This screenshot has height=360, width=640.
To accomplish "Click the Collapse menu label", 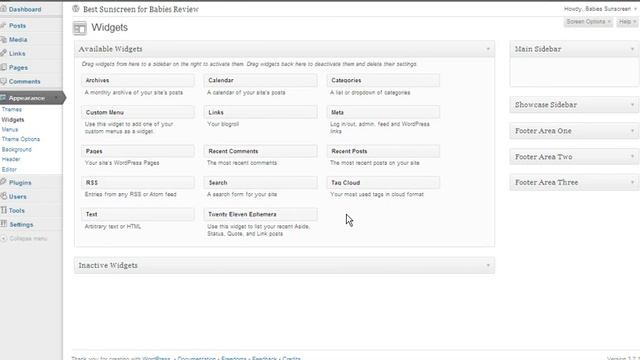I will [28, 238].
